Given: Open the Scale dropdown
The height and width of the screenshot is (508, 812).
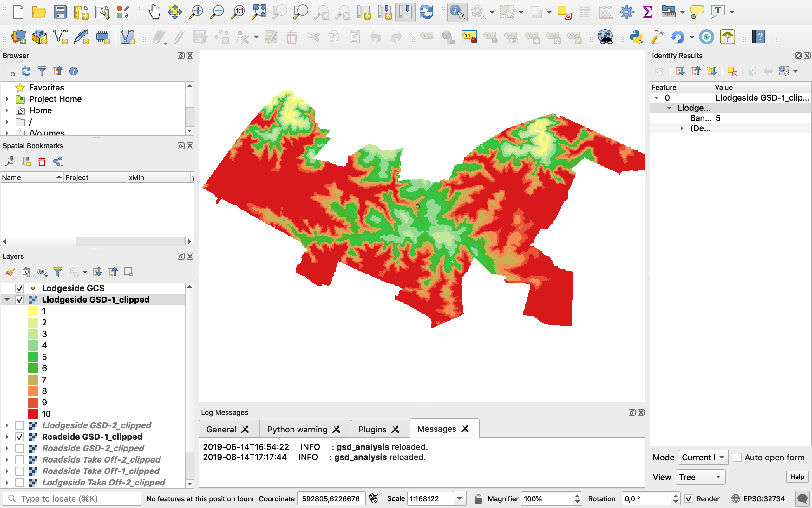Looking at the screenshot, I should 460,498.
